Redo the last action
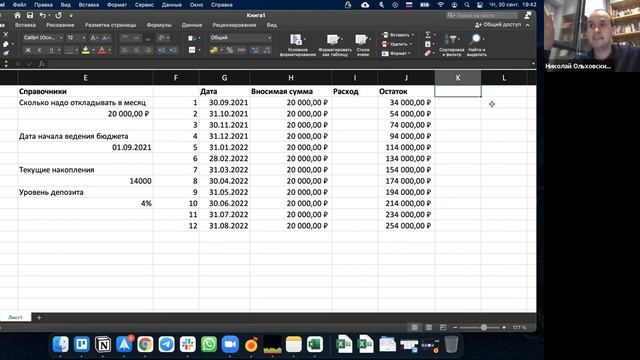 58,15
